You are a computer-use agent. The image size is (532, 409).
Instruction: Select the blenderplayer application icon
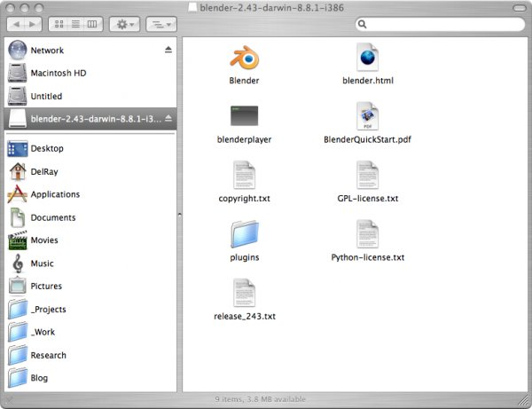[x=244, y=116]
